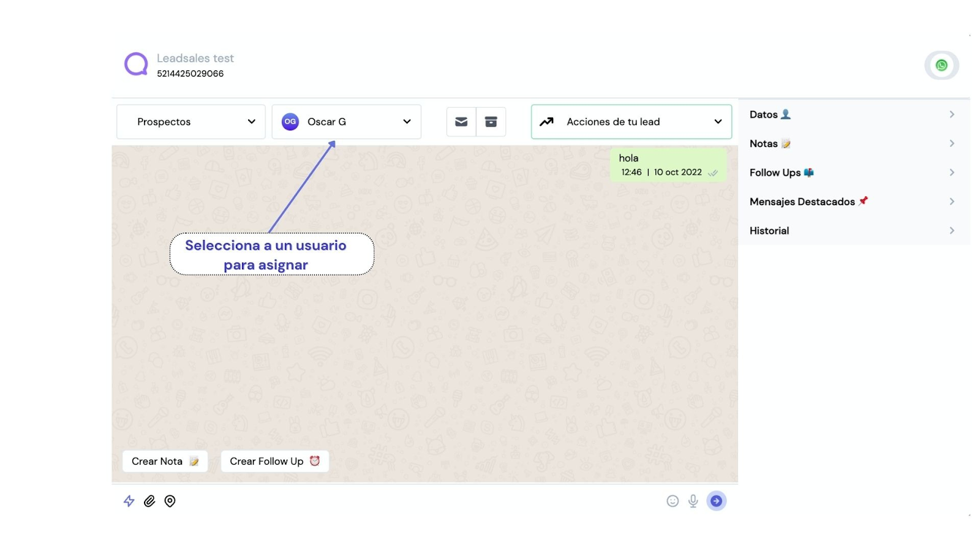The image size is (980, 551).
Task: Click the Crear Follow Up button
Action: pos(275,461)
